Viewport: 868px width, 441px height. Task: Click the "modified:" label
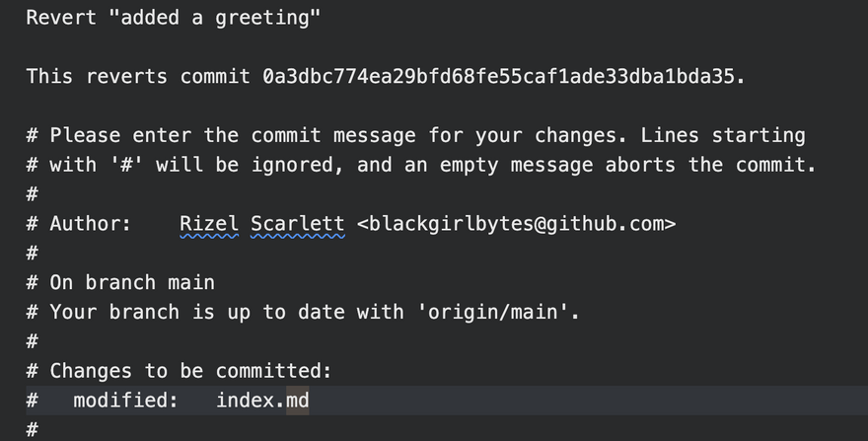125,401
